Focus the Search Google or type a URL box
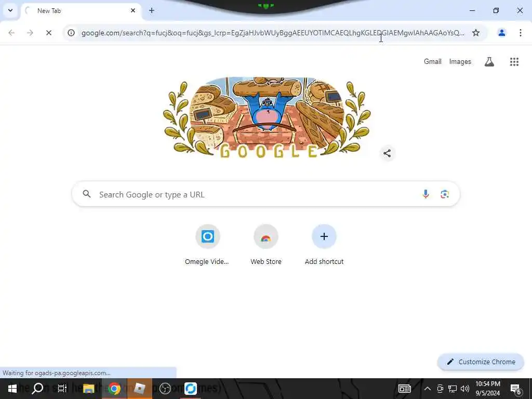Image resolution: width=532 pixels, height=399 pixels. point(265,194)
